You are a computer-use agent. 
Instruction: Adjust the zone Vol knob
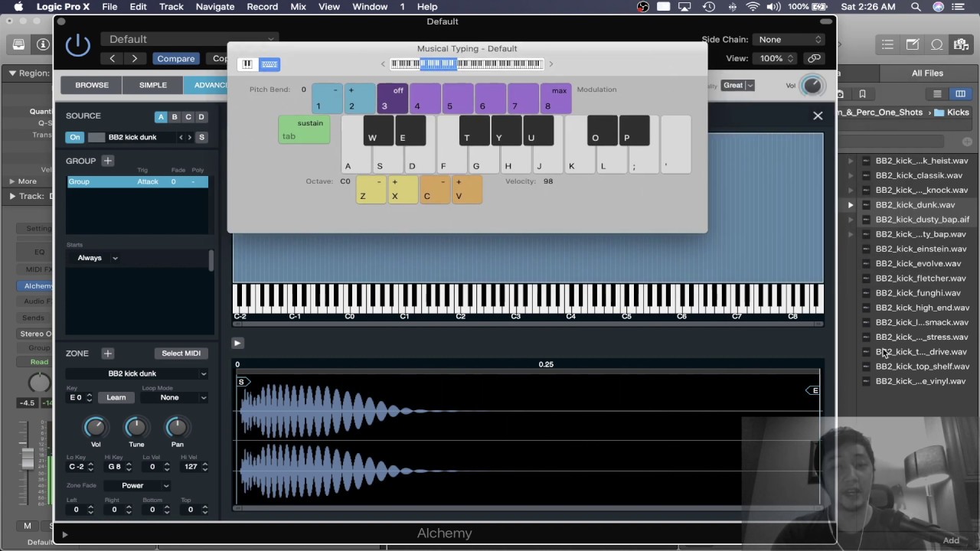tap(95, 427)
